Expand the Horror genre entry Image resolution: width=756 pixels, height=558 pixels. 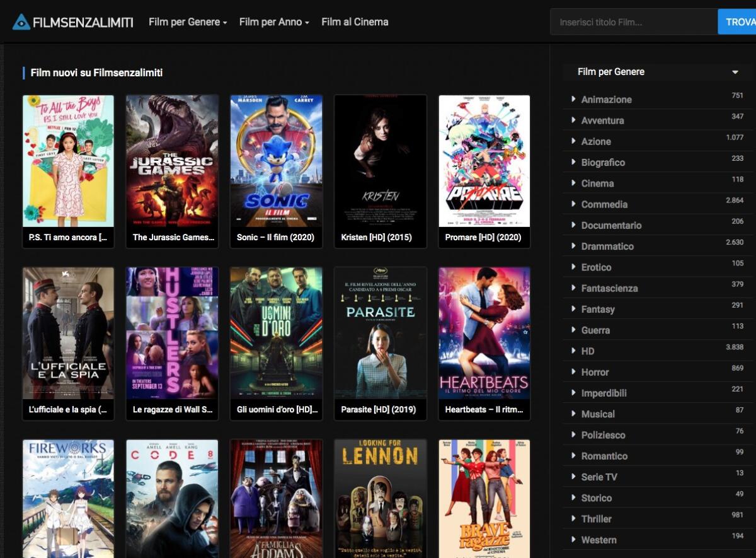pyautogui.click(x=573, y=372)
